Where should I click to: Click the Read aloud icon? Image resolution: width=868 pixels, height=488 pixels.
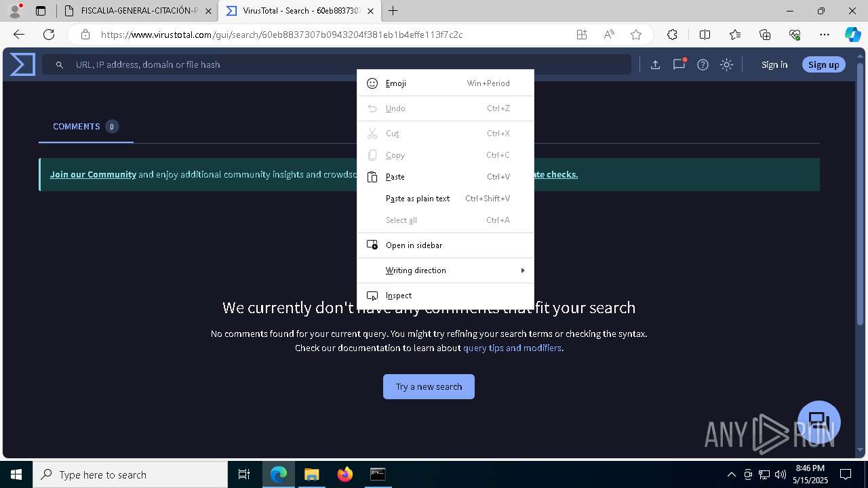click(609, 35)
